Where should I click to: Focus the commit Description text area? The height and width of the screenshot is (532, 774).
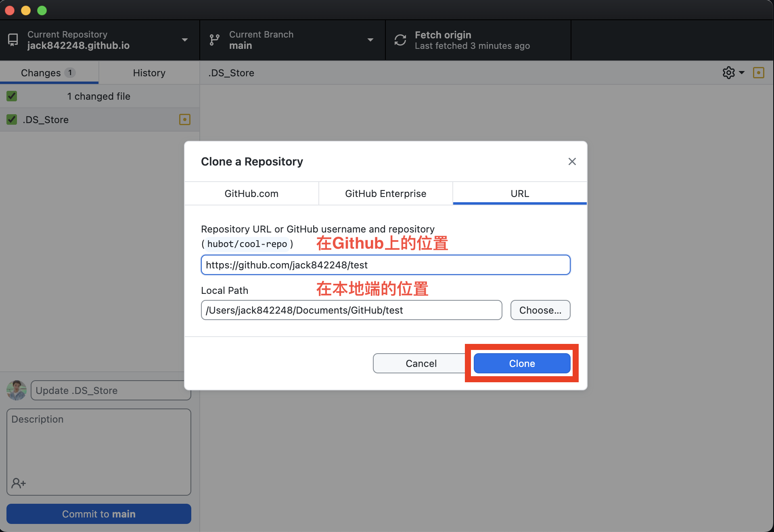click(98, 452)
